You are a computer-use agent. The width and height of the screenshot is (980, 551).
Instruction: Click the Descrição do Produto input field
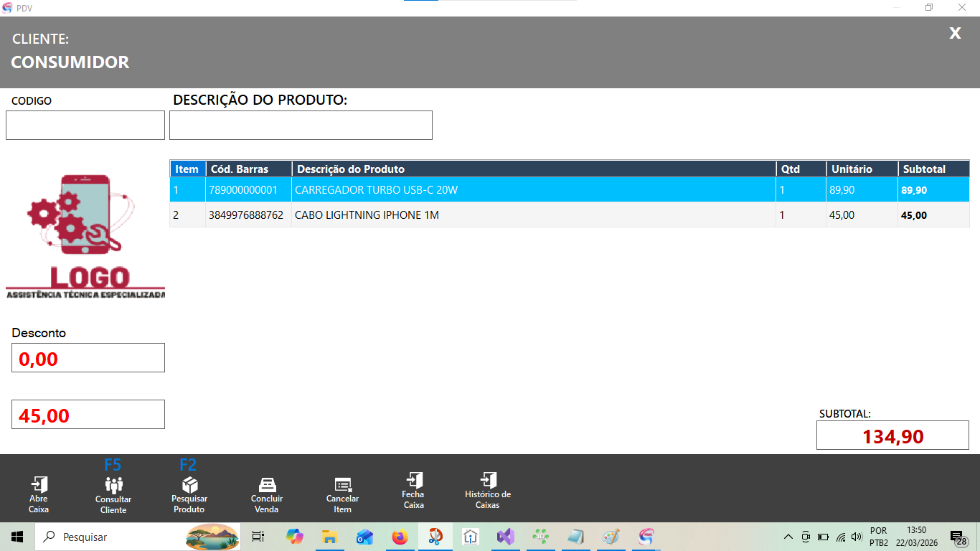point(301,125)
